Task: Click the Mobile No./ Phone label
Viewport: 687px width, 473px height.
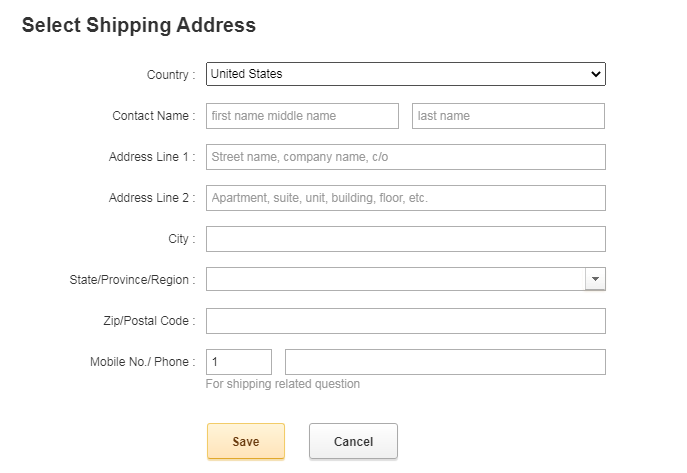Action: pyautogui.click(x=142, y=362)
